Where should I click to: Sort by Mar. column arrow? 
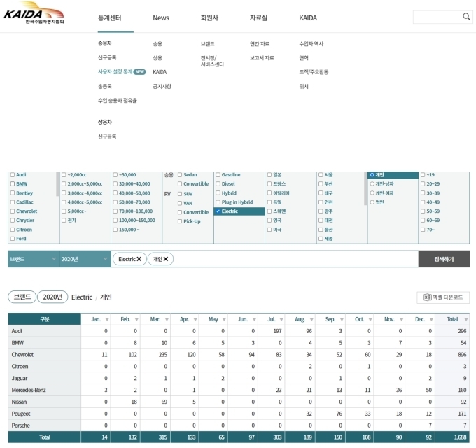pos(167,320)
